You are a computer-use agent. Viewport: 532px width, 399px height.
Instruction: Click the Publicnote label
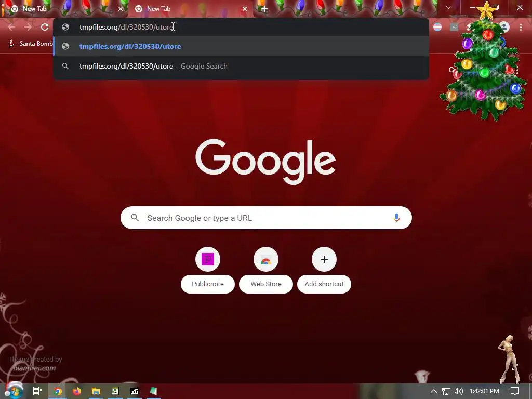(x=208, y=284)
